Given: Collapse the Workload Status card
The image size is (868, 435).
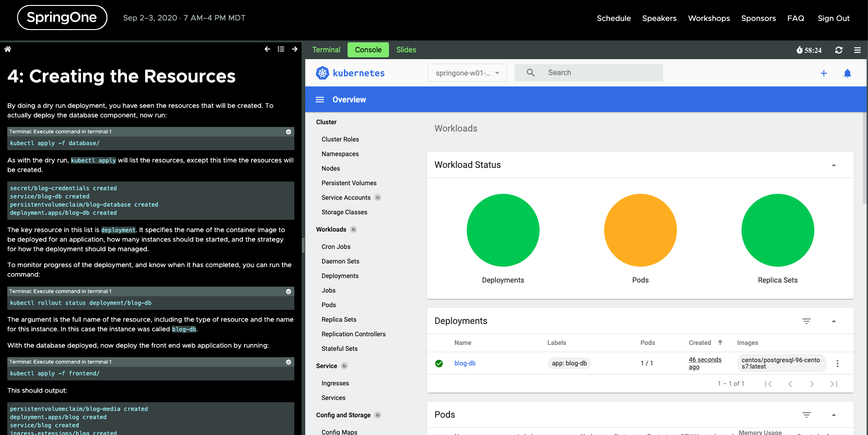Looking at the screenshot, I should coord(833,165).
